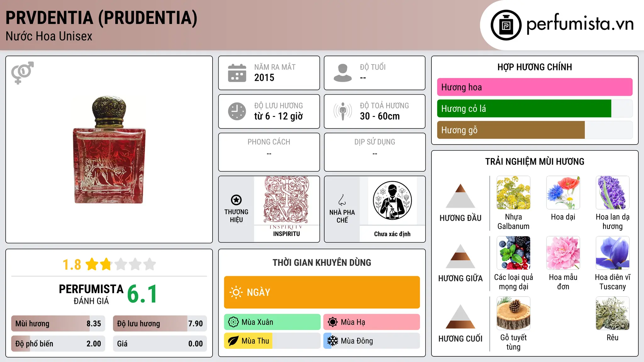Select the Gỗ tuyết tùng cedarwood image
This screenshot has height=362, width=644.
point(513,313)
